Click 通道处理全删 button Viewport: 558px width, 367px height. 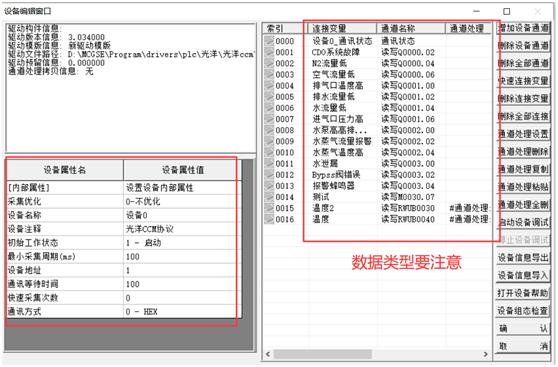[x=523, y=205]
